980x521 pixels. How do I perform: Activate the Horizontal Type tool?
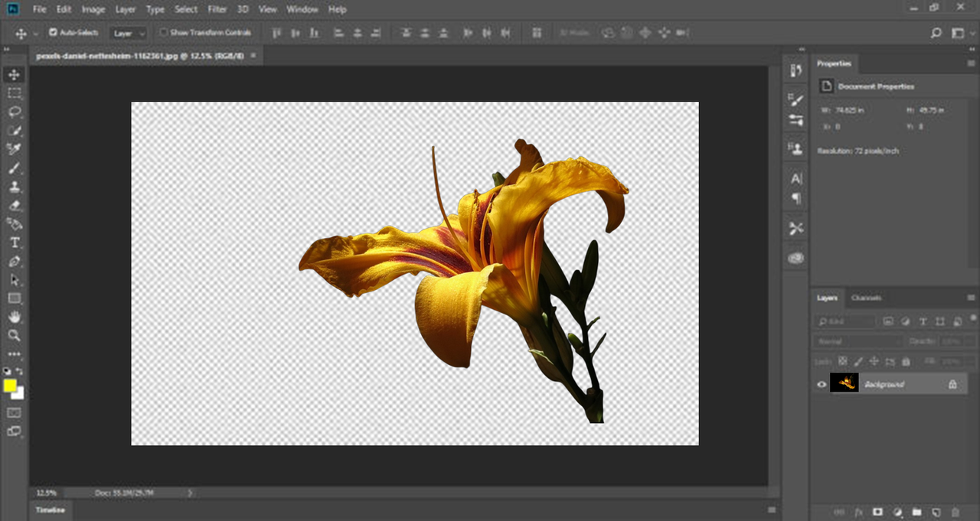(15, 243)
